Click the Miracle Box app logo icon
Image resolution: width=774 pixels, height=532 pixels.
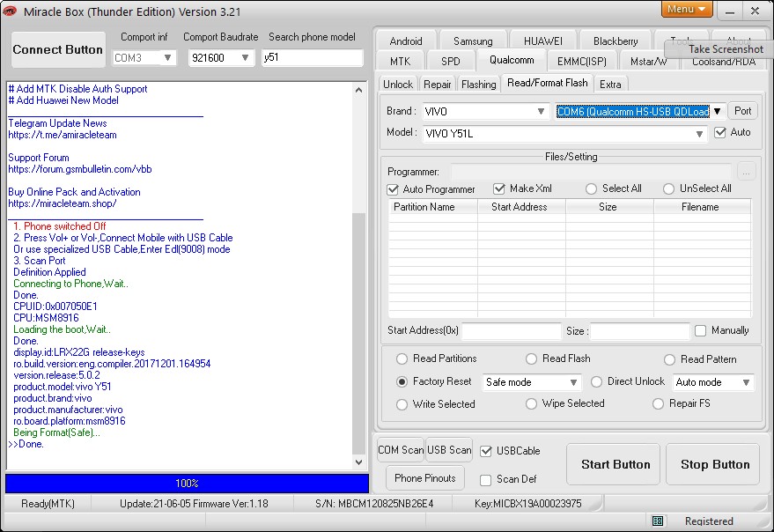click(10, 11)
